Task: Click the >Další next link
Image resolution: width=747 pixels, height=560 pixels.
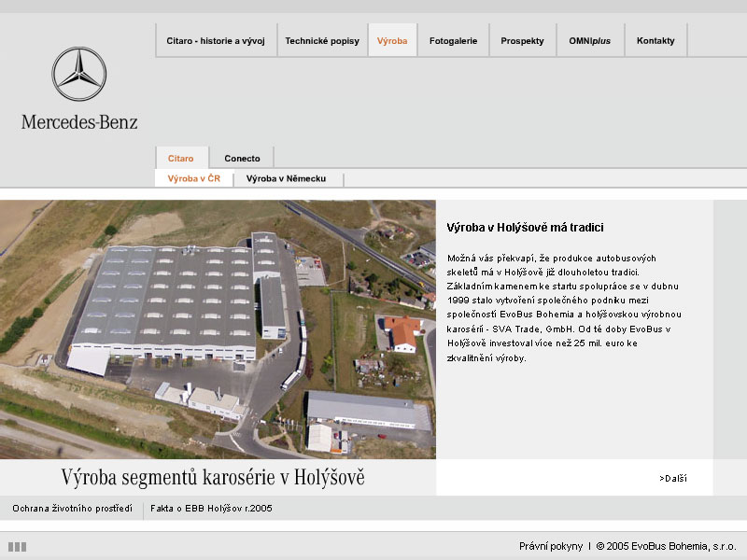Action: coord(672,479)
